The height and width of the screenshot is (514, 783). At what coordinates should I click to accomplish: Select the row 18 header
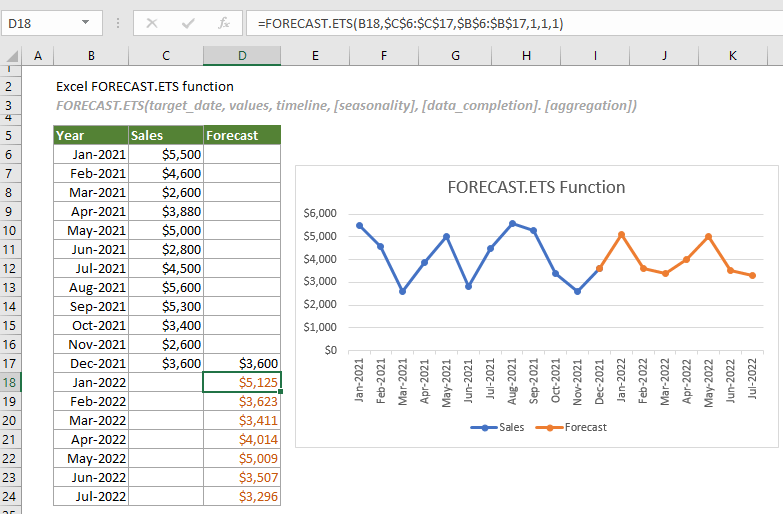(11, 382)
